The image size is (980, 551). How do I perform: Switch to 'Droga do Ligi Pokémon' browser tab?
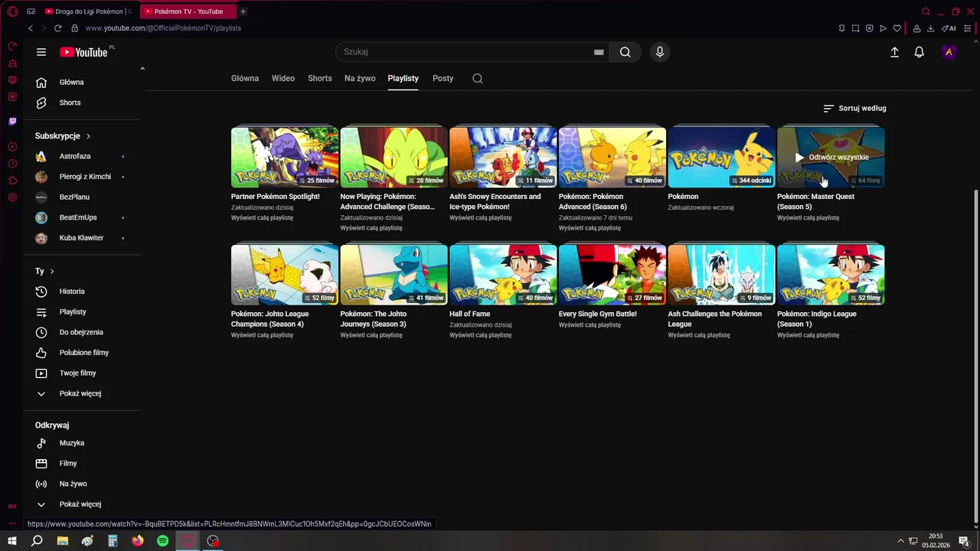pyautogui.click(x=89, y=11)
